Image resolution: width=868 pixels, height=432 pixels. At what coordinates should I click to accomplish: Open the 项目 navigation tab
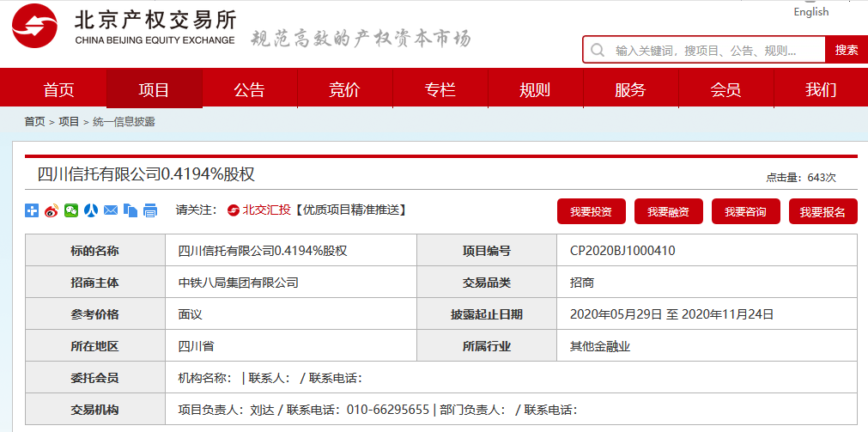tap(154, 89)
